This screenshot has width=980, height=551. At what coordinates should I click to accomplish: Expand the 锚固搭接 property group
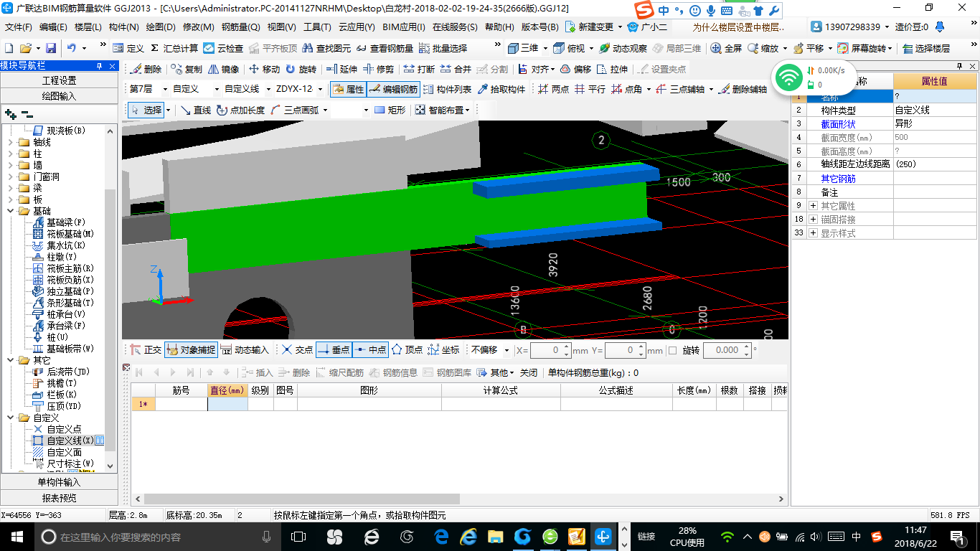point(813,220)
